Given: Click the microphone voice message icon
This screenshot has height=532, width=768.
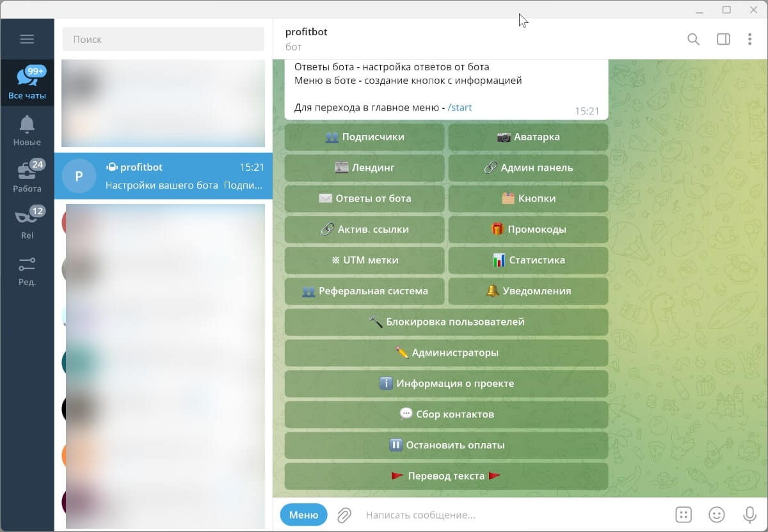Looking at the screenshot, I should 749,515.
